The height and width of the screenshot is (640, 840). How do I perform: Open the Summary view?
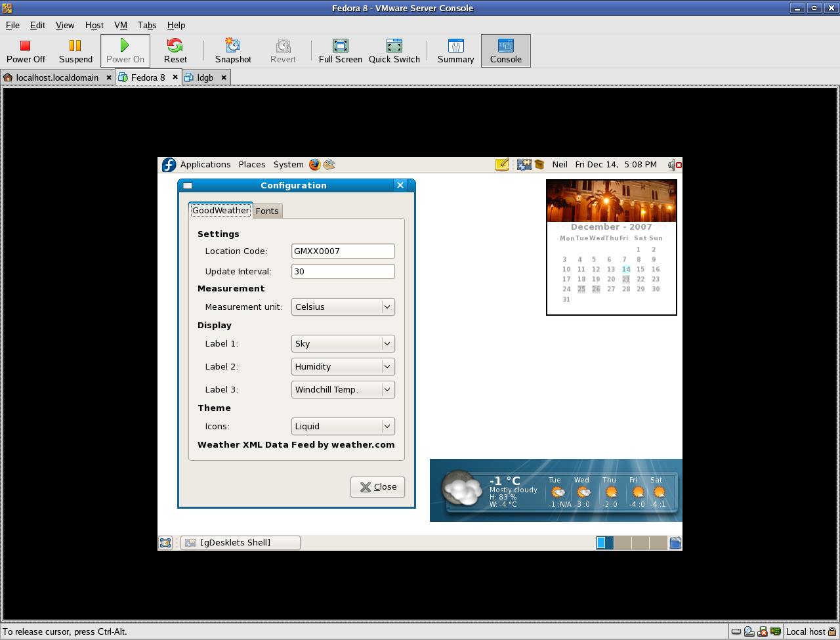click(x=455, y=51)
